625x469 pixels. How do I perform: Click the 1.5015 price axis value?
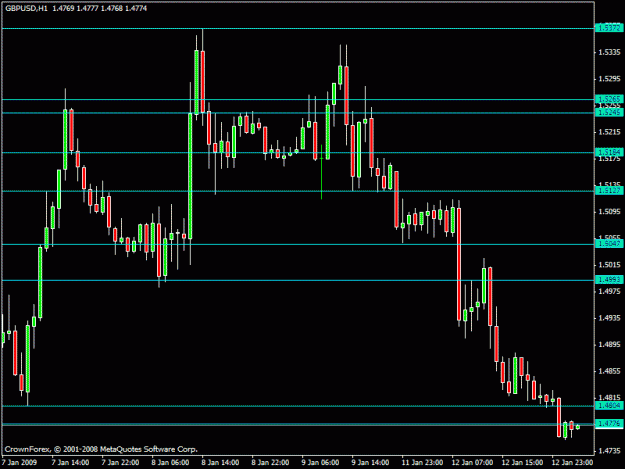click(609, 265)
